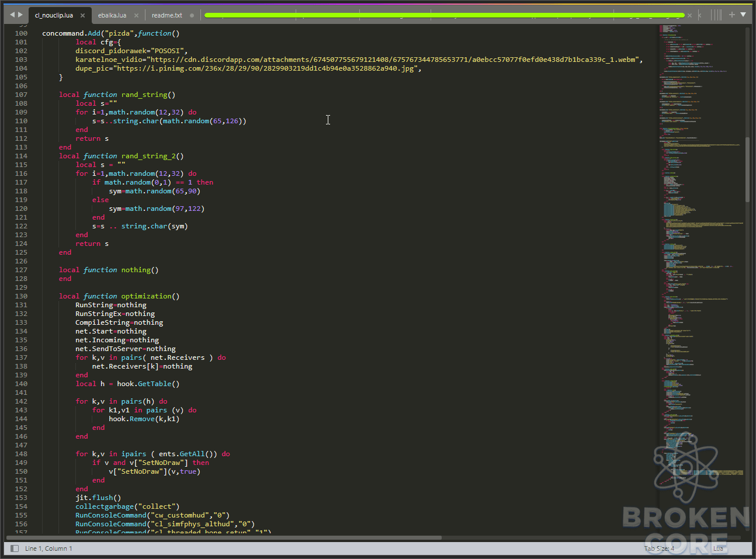Click the 'local function rand_string()' declaration
This screenshot has width=756, height=559.
[x=117, y=95]
